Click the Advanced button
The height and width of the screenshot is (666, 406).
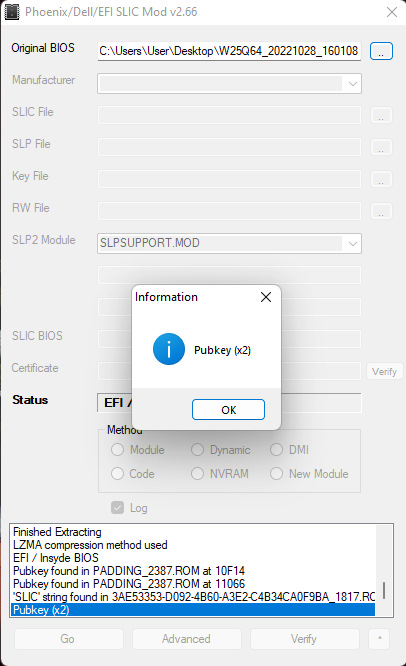pos(186,639)
